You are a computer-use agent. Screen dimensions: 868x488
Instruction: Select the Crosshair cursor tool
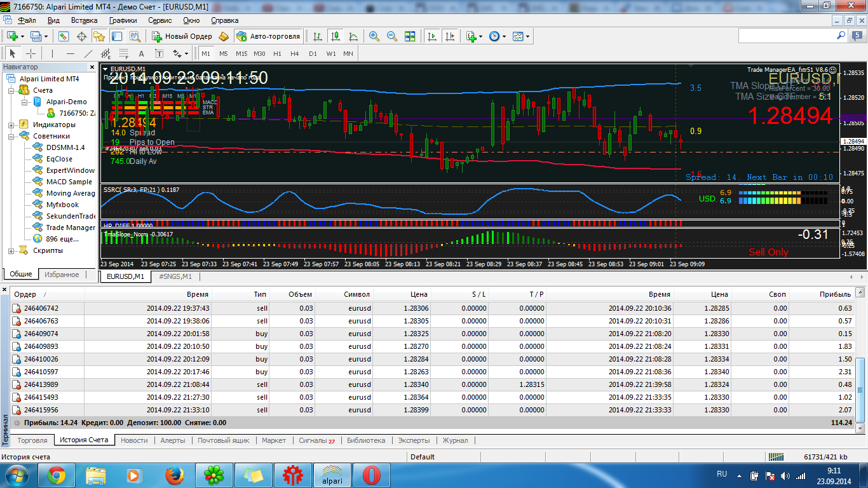tap(30, 54)
